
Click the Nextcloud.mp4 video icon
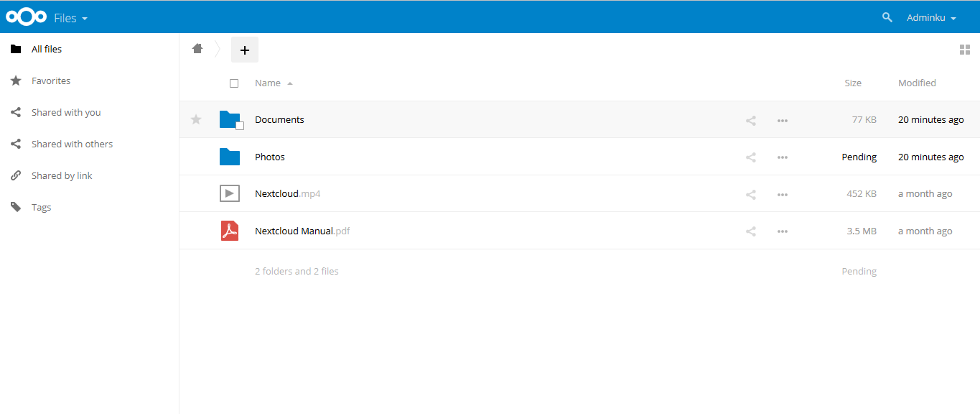click(x=230, y=193)
